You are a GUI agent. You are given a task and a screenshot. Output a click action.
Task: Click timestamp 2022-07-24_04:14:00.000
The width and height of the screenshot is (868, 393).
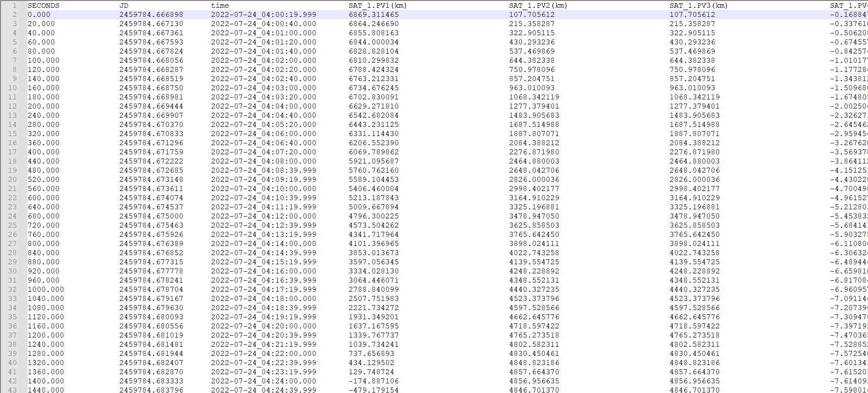(264, 244)
